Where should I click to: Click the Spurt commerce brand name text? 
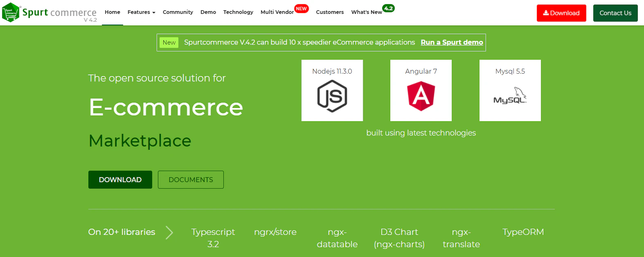(59, 12)
